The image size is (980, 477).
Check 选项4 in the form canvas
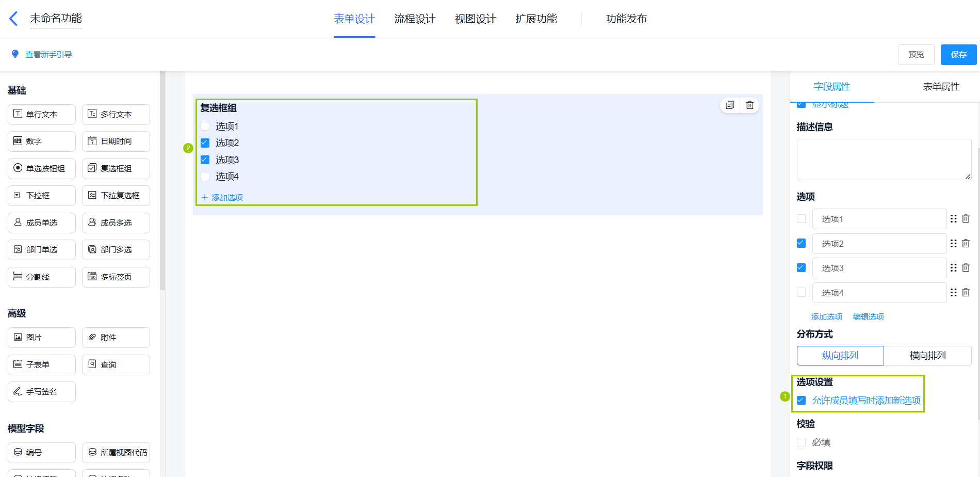(x=205, y=177)
